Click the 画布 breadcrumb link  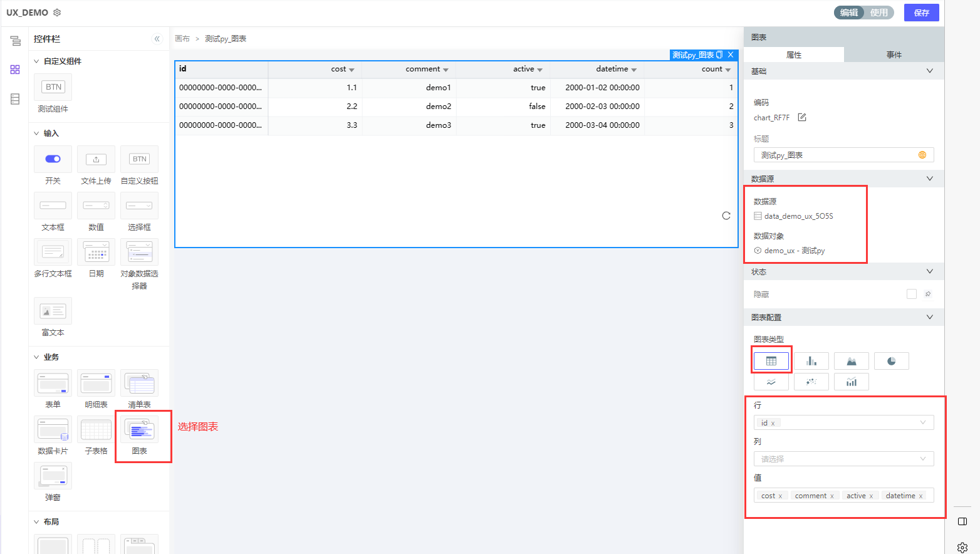pyautogui.click(x=182, y=39)
